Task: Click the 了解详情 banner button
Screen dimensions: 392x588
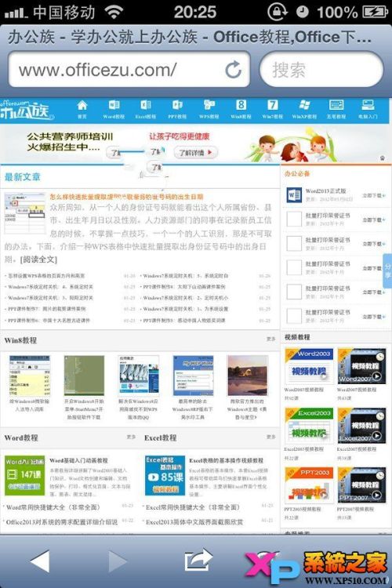Action: [x=195, y=152]
